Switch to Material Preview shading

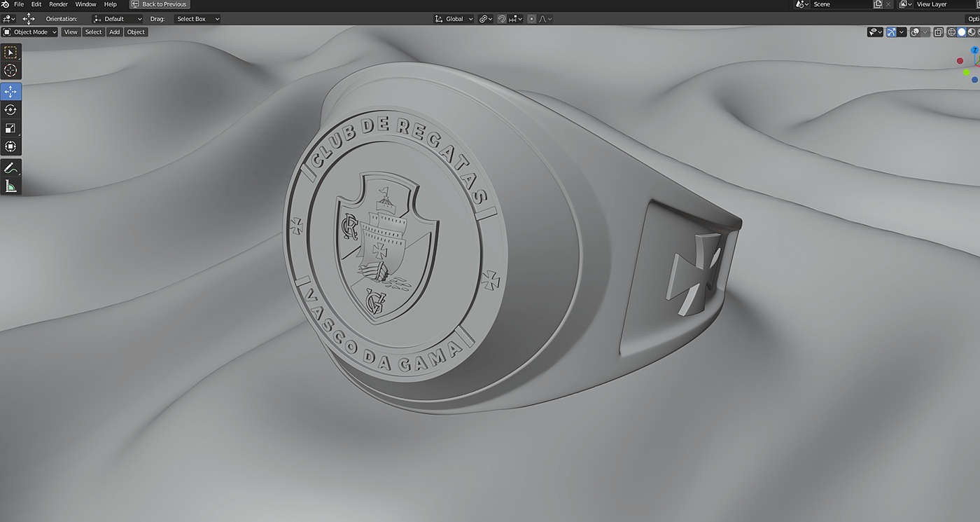971,32
